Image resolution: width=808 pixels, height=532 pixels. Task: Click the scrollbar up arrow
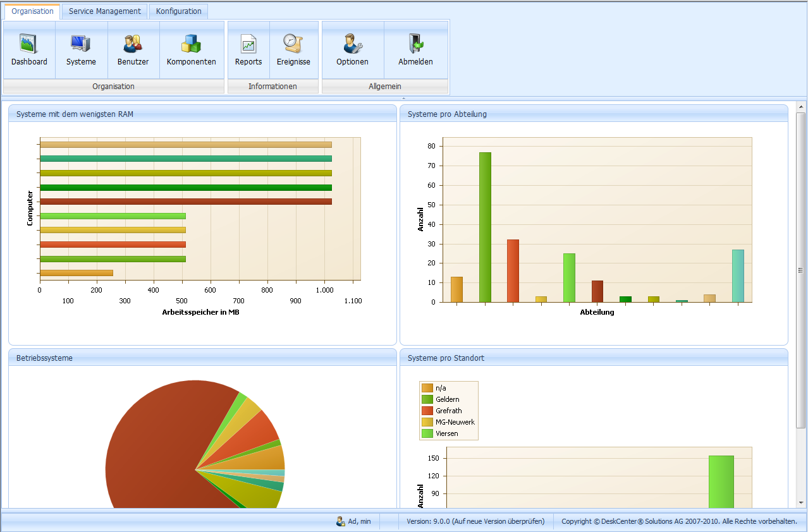click(x=800, y=106)
